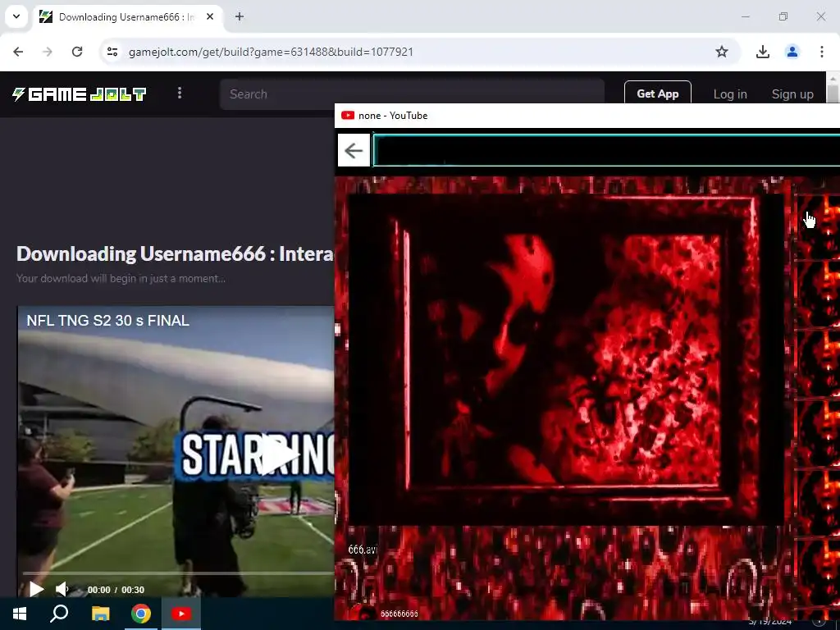Restore down the Chrome window
This screenshot has height=630, width=840.
point(783,16)
